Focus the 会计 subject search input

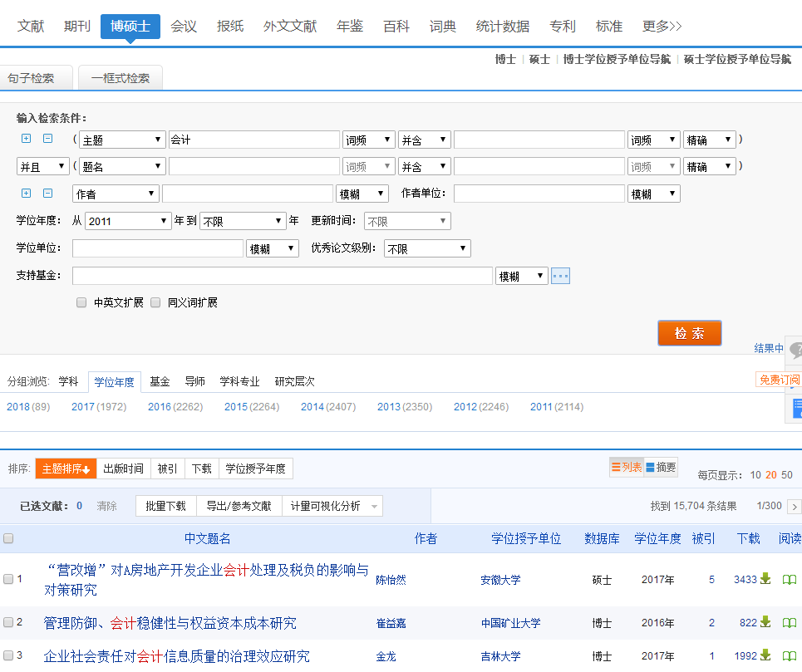click(254, 140)
